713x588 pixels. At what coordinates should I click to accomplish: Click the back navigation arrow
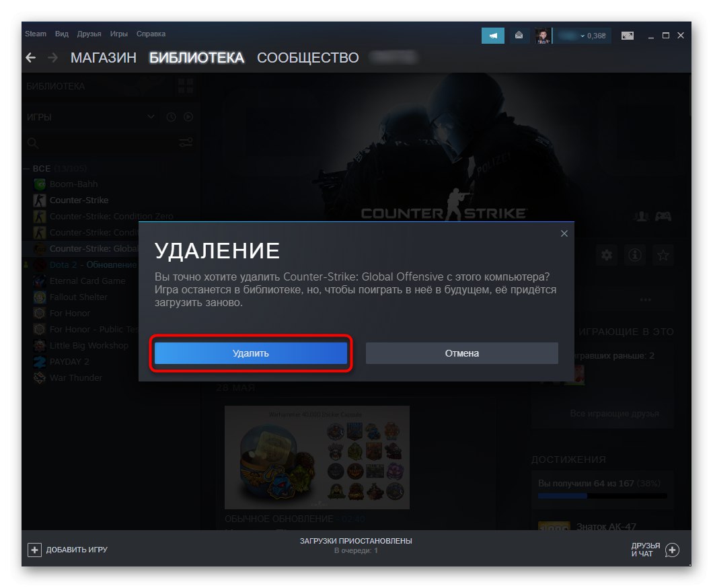coord(31,58)
